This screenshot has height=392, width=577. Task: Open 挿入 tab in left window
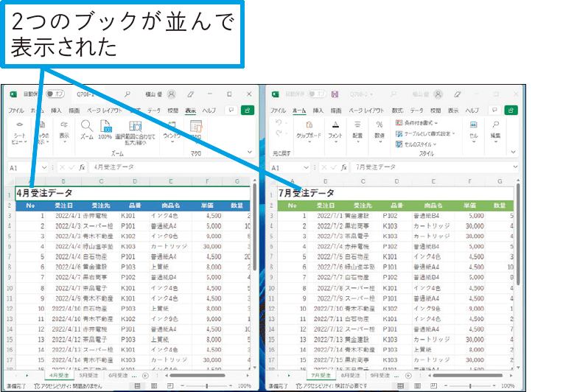coord(56,111)
